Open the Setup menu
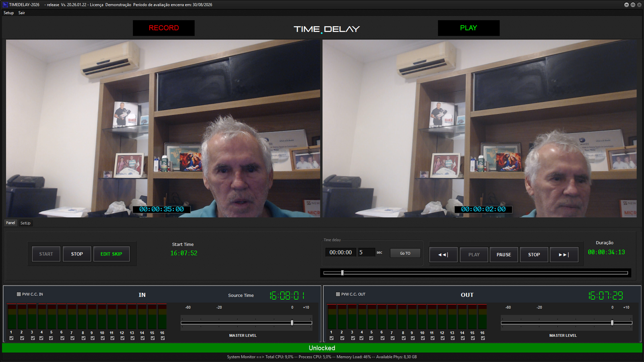Screen dimensions: 644x362 point(8,13)
